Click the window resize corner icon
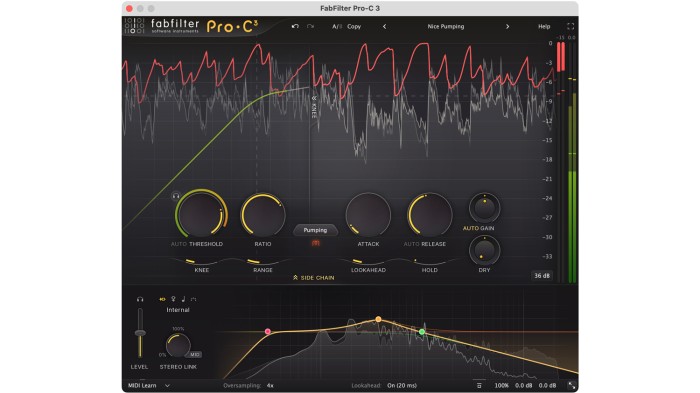700x393 pixels. point(571,385)
